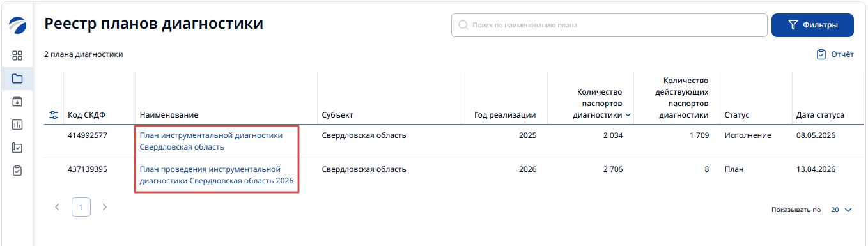Screen dimensions: 868x246
Task: Click status План cell
Action: click(734, 169)
